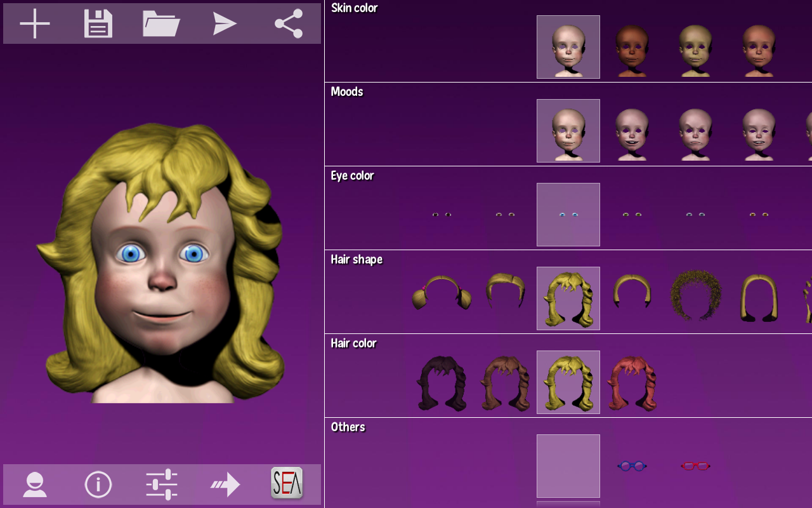Open the sliders adjustment settings icon

pos(162,485)
